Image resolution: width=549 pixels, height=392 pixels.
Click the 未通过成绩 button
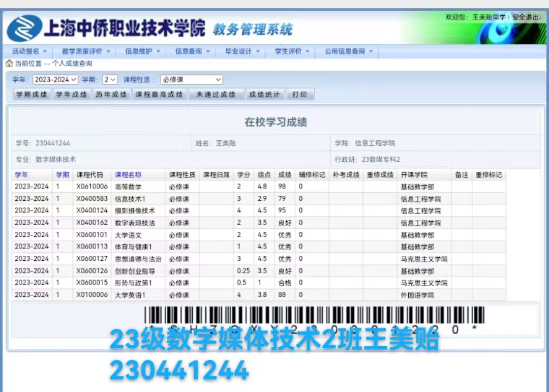(x=216, y=94)
